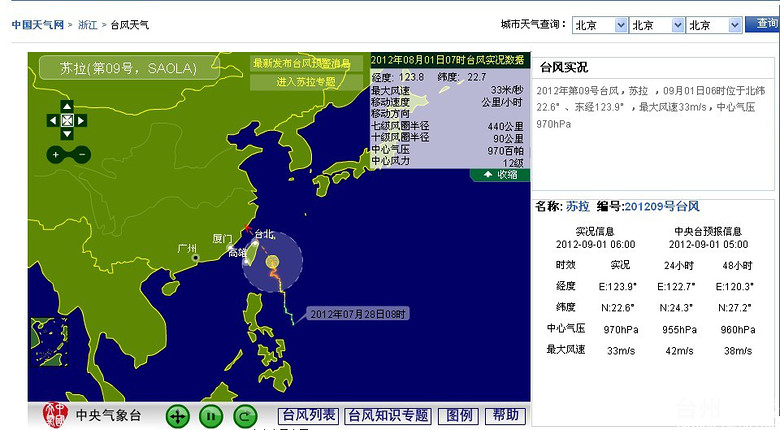Go to 浙江 breadcrumb link

pyautogui.click(x=88, y=25)
